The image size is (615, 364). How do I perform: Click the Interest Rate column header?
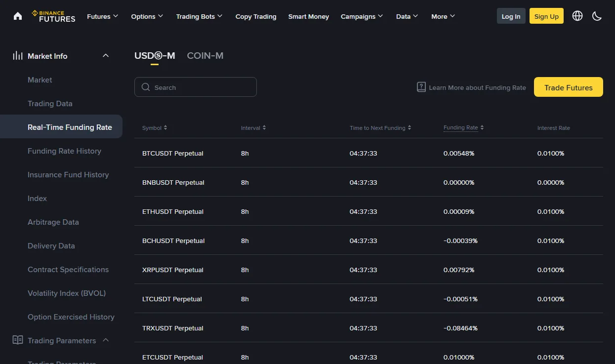(554, 128)
